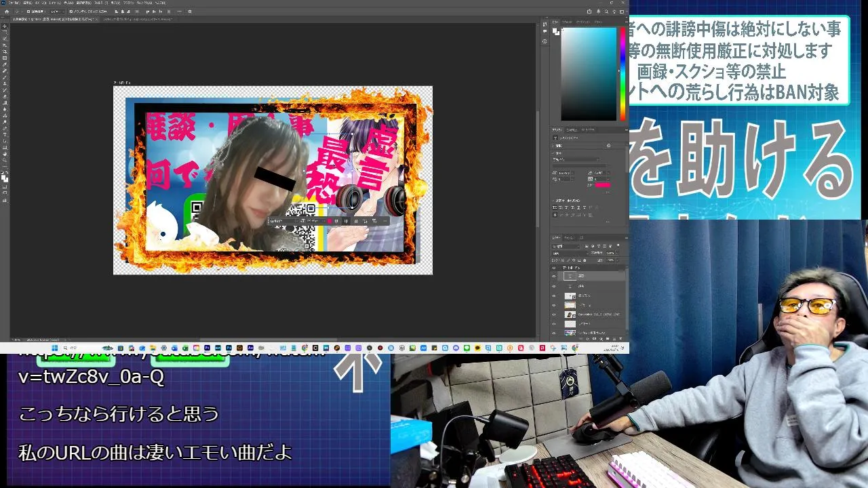Select the Eyedropper tool
Viewport: 868px width, 488px height.
5,64
